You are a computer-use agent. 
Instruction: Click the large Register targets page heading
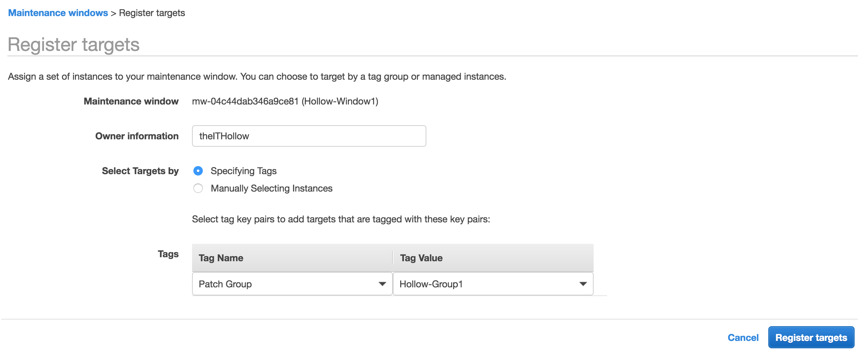[x=74, y=45]
